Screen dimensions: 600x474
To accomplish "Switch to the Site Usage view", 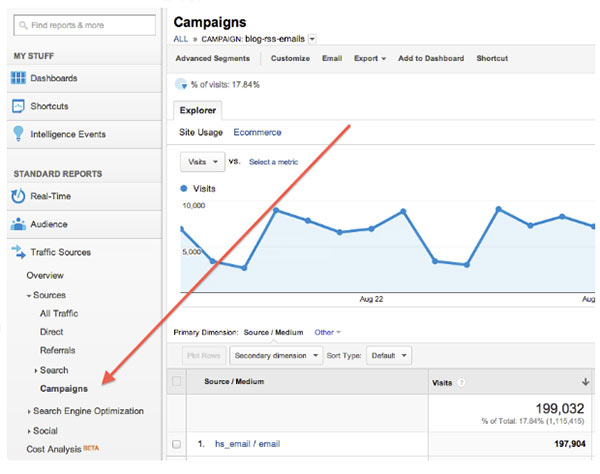I will point(201,132).
